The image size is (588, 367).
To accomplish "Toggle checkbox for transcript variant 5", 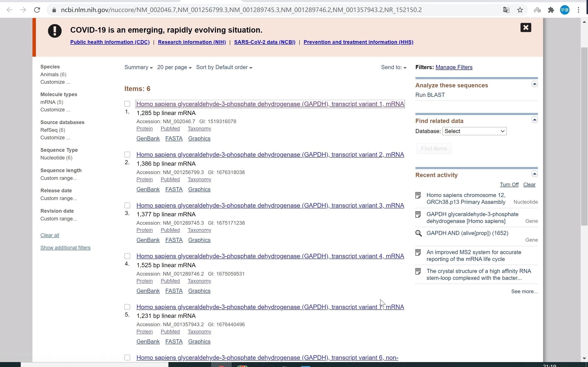I will 127,306.
